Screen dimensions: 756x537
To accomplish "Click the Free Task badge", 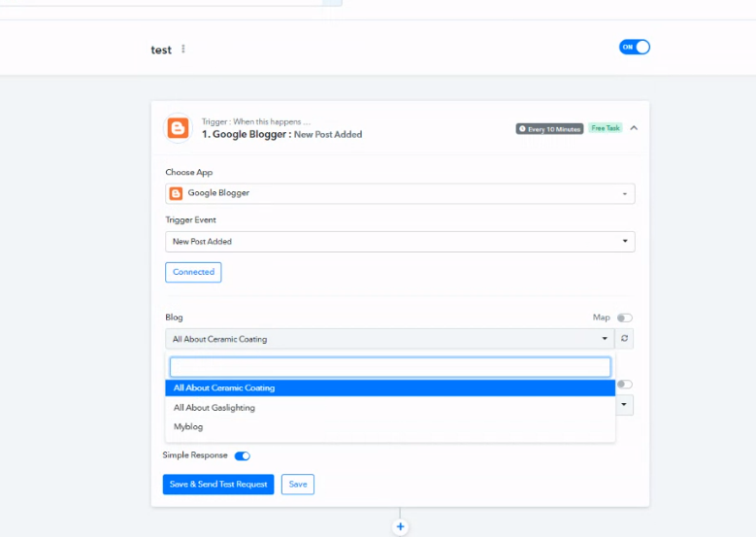I will [x=606, y=128].
